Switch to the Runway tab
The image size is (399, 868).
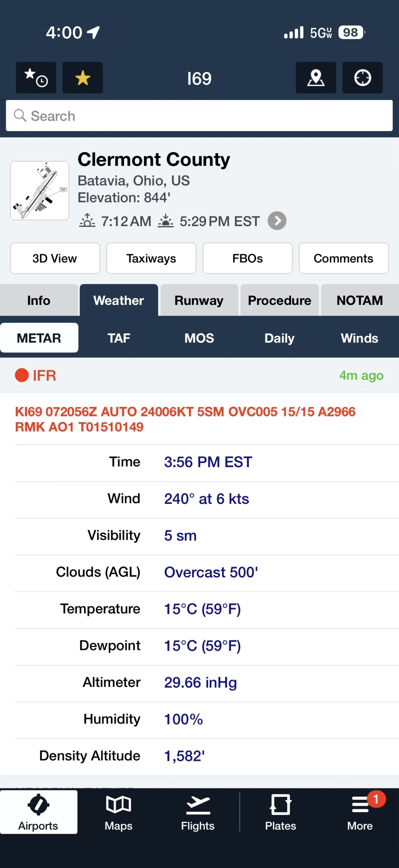tap(199, 300)
